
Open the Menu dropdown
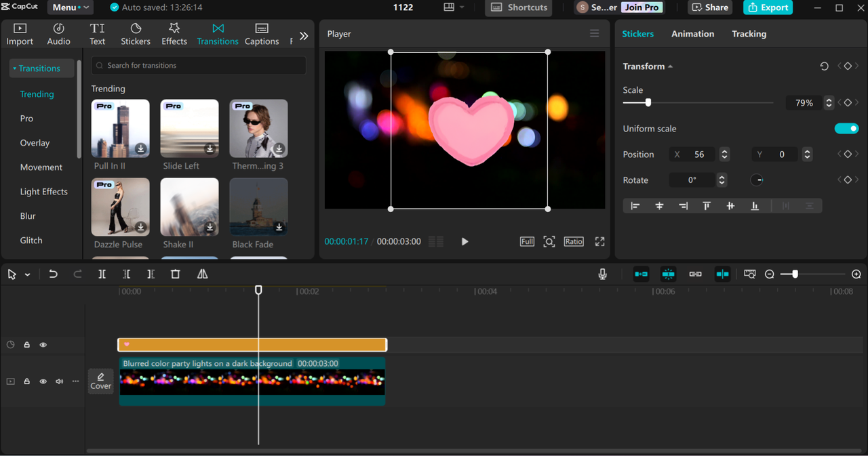point(71,7)
